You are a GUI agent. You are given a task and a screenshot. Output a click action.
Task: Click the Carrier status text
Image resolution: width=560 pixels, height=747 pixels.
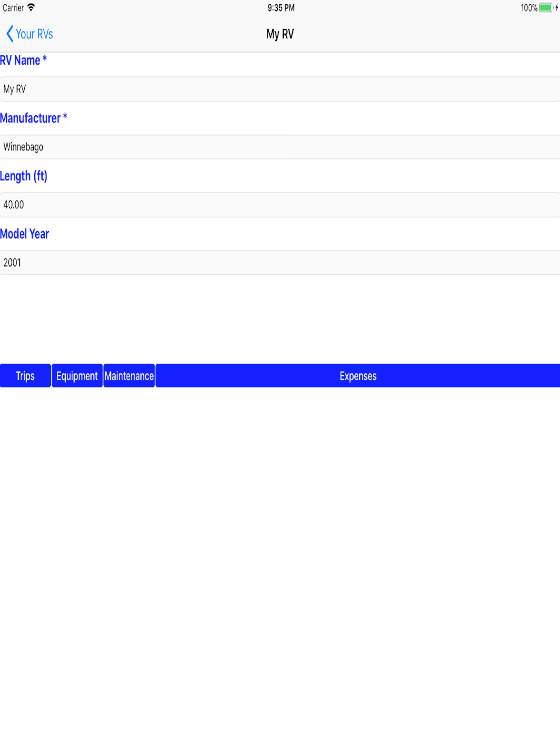pos(13,8)
